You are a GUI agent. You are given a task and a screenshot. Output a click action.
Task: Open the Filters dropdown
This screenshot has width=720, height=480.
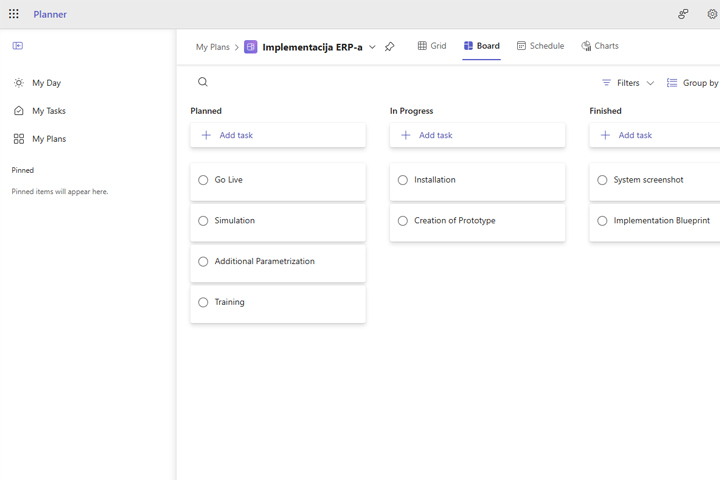(x=628, y=83)
